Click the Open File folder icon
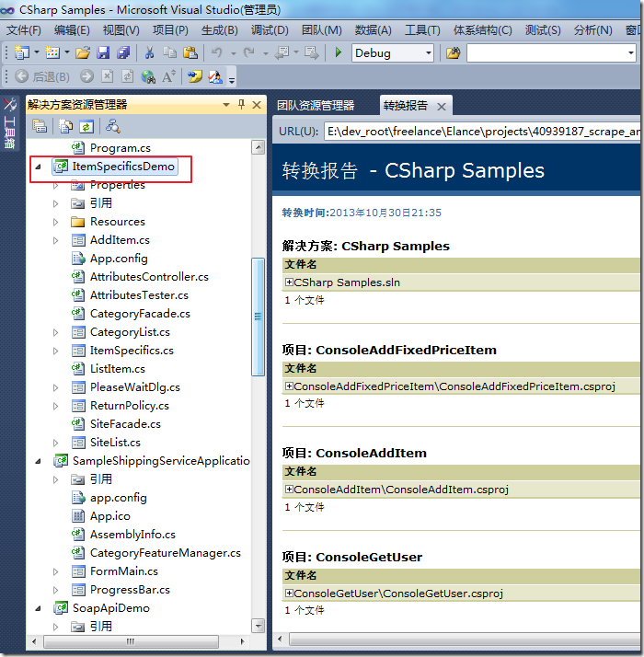Image resolution: width=644 pixels, height=657 pixels. click(x=83, y=52)
